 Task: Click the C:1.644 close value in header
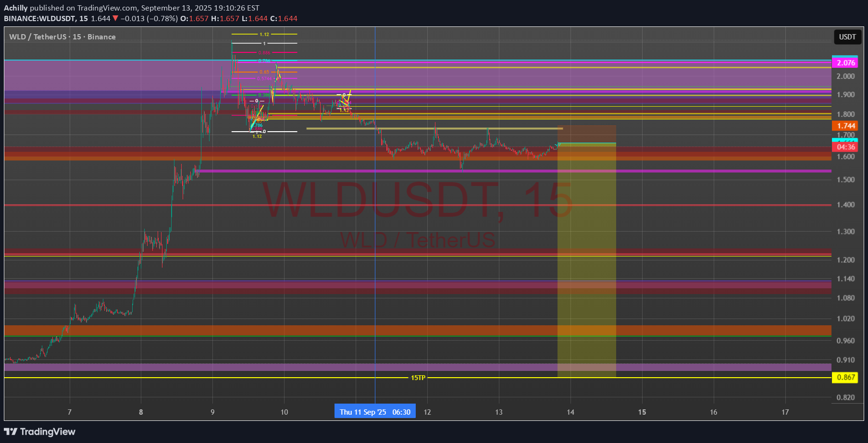point(284,19)
